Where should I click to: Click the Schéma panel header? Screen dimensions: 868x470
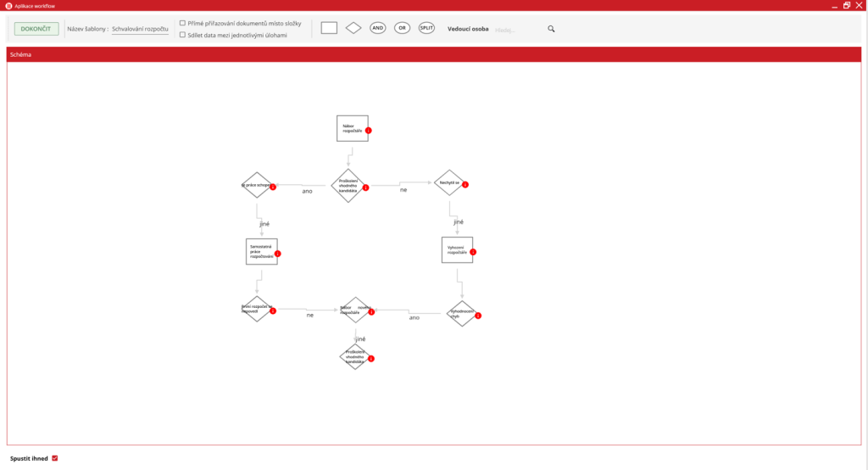[x=434, y=54]
